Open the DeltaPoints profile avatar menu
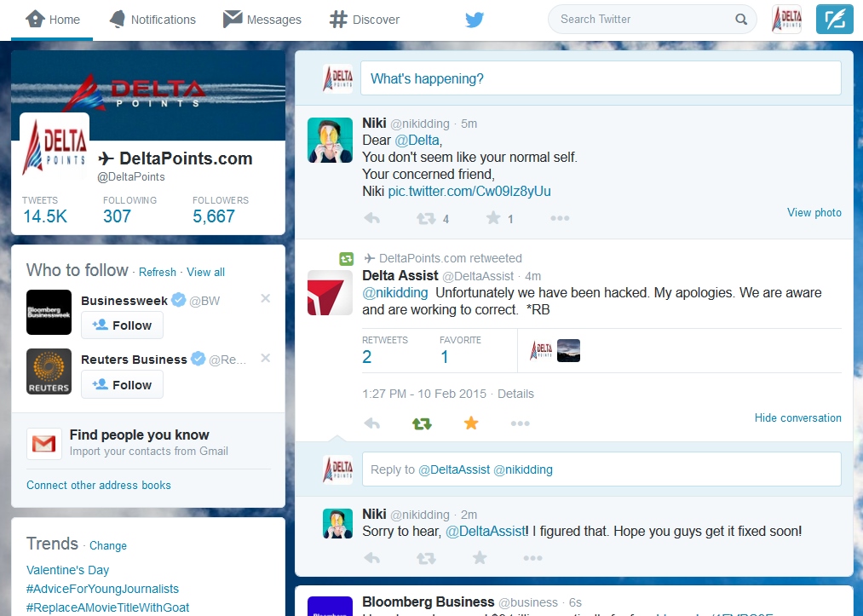The height and width of the screenshot is (616, 863). pos(786,19)
